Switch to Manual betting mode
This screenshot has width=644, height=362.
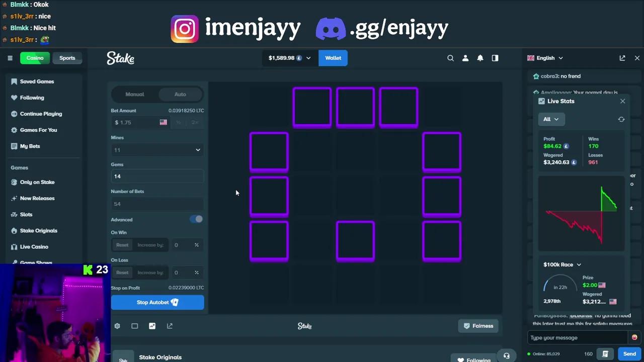tap(135, 94)
